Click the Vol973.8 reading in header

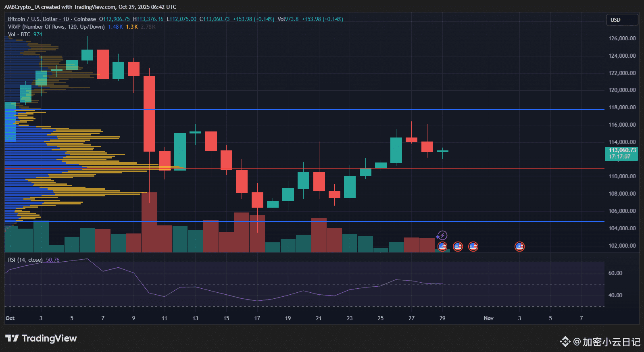288,19
